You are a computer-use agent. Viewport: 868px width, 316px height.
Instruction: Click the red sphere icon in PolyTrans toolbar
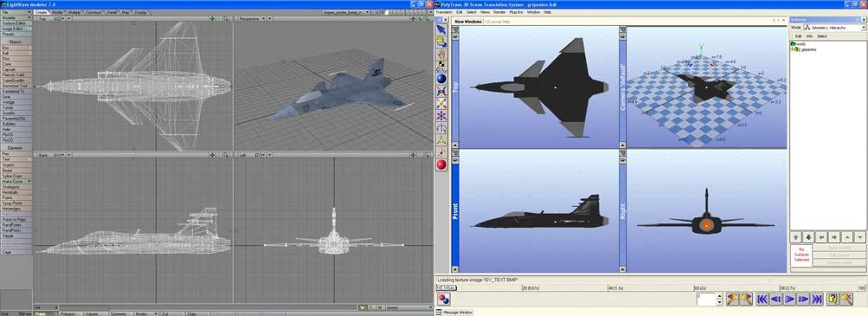tap(441, 164)
